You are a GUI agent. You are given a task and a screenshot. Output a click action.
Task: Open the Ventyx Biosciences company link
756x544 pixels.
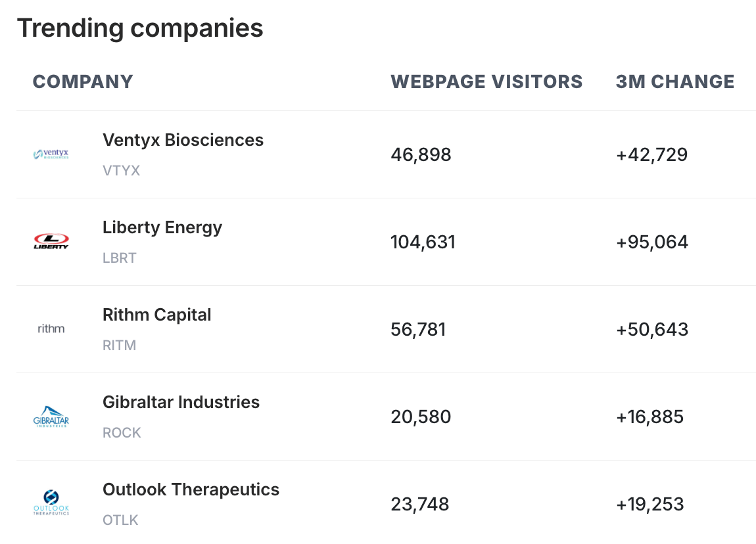[183, 140]
